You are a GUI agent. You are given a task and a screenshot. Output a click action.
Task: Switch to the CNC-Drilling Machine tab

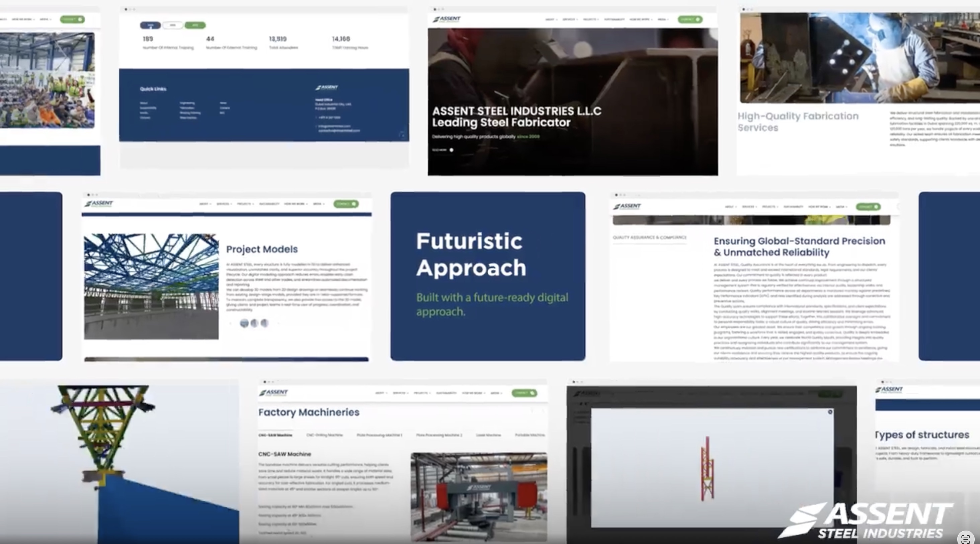(x=325, y=435)
